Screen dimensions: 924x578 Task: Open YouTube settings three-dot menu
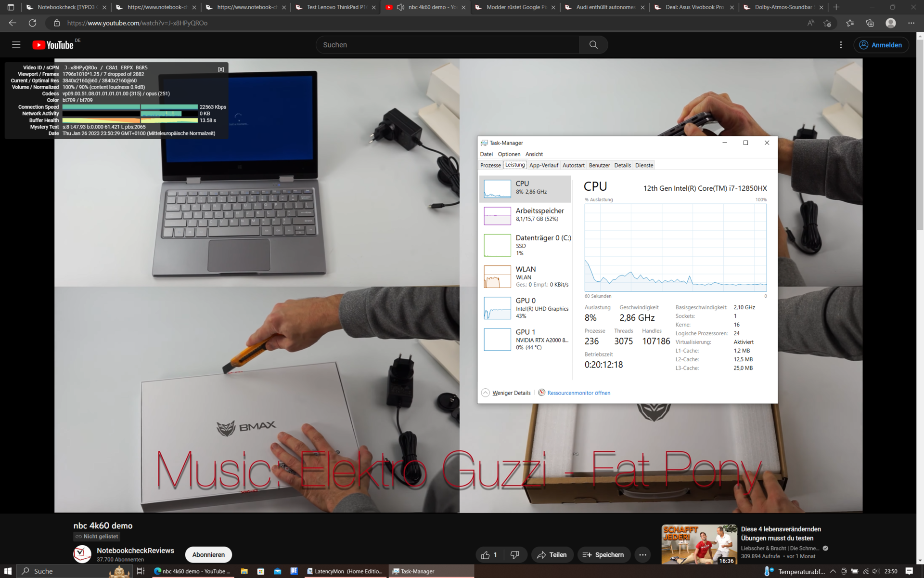click(841, 45)
